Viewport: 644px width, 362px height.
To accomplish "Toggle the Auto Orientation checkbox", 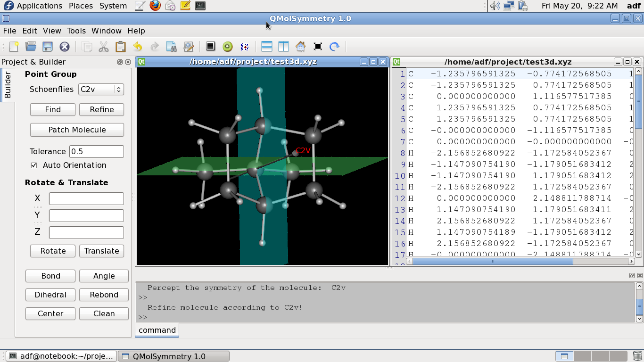I will [34, 165].
